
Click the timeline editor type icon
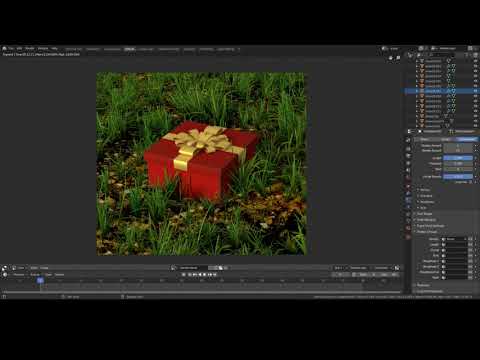pos(5,275)
